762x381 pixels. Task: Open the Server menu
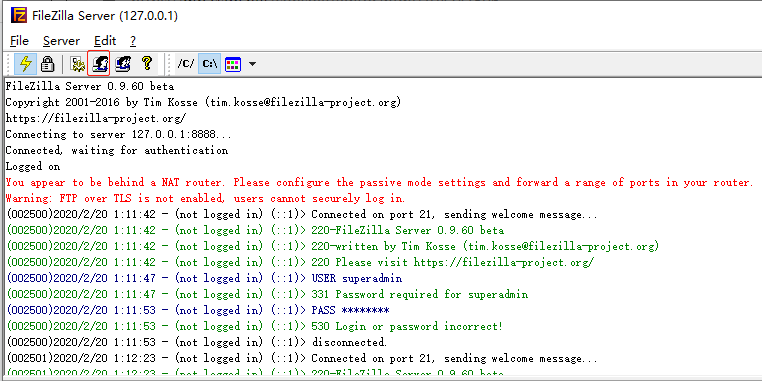point(61,41)
